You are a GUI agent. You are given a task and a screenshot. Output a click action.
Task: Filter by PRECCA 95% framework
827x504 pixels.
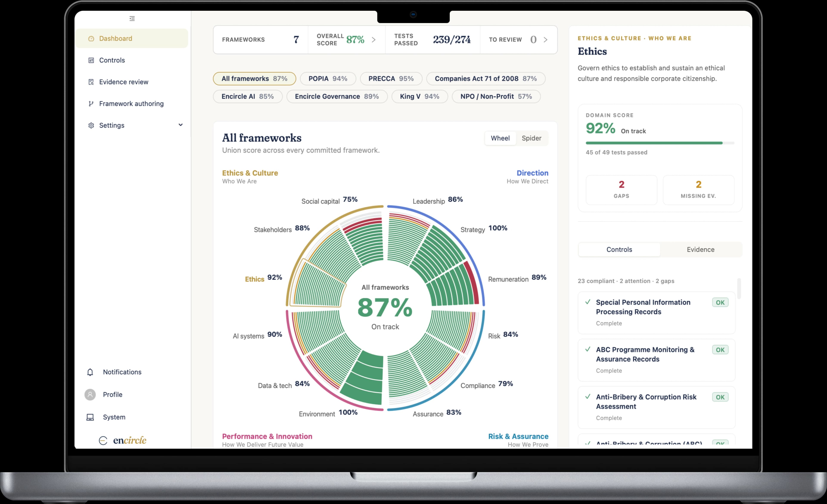pos(391,79)
